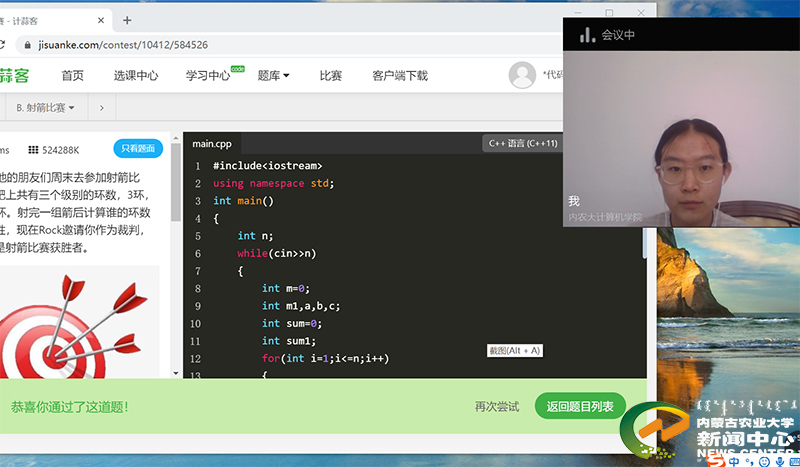This screenshot has width=800, height=467.
Task: Open 比赛 navigation item
Action: 331,76
